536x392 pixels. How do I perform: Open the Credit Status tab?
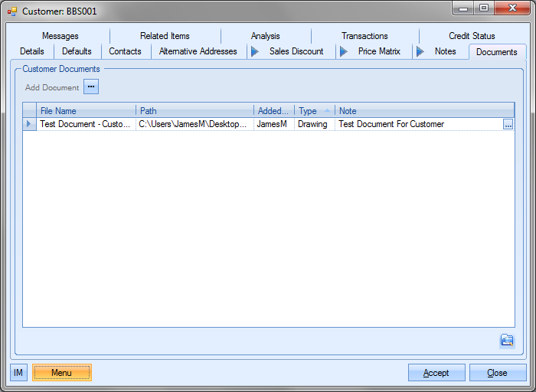point(472,36)
